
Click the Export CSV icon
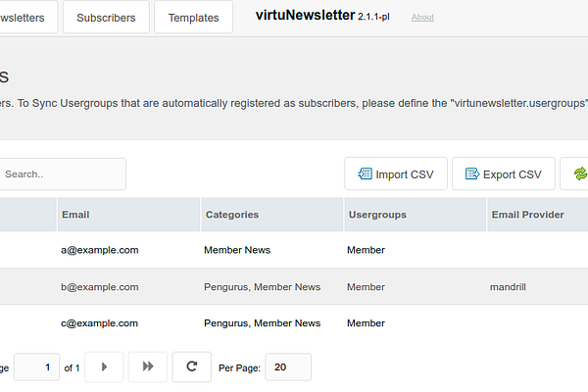point(472,174)
